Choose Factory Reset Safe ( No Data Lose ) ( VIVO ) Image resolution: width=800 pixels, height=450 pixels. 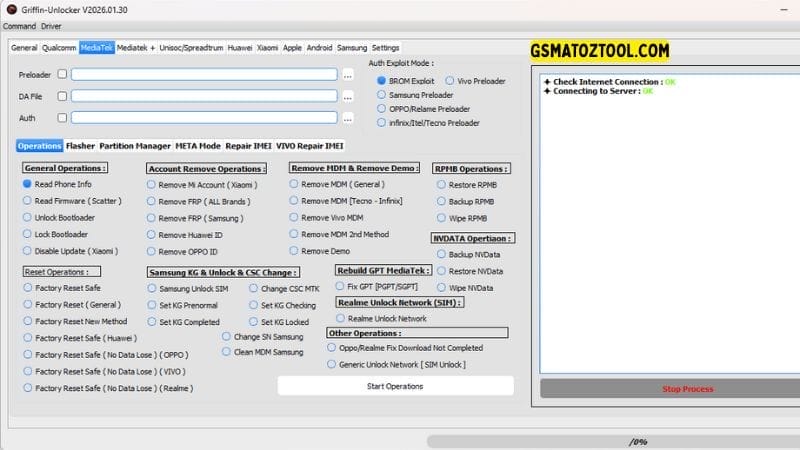click(x=28, y=371)
